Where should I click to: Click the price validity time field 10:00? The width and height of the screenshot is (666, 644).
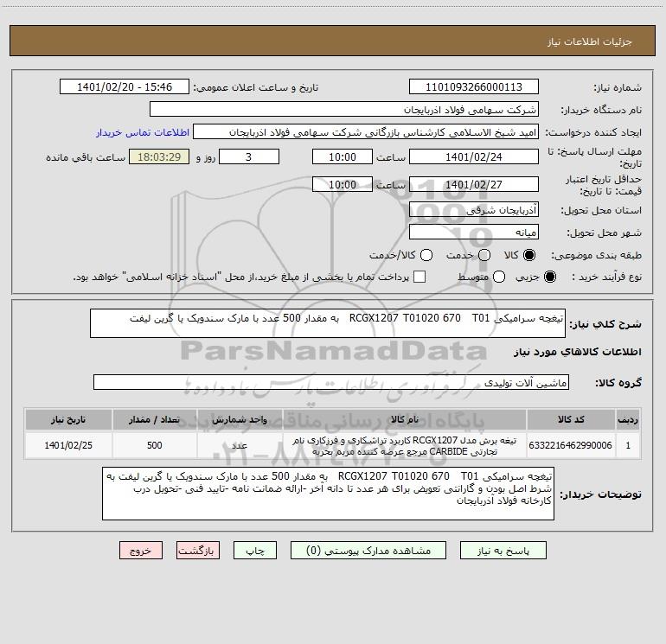point(343,185)
